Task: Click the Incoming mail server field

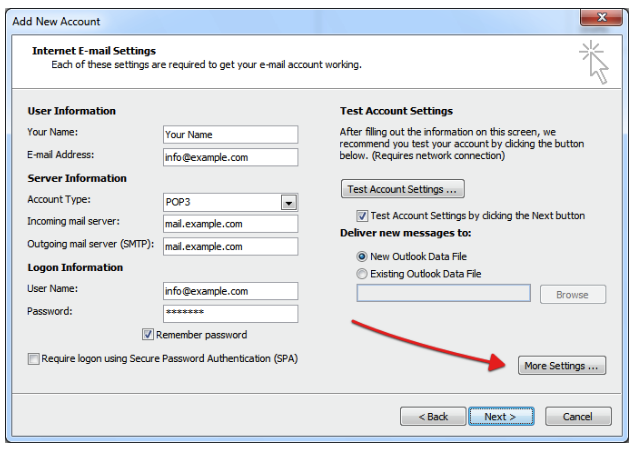Action: click(230, 224)
